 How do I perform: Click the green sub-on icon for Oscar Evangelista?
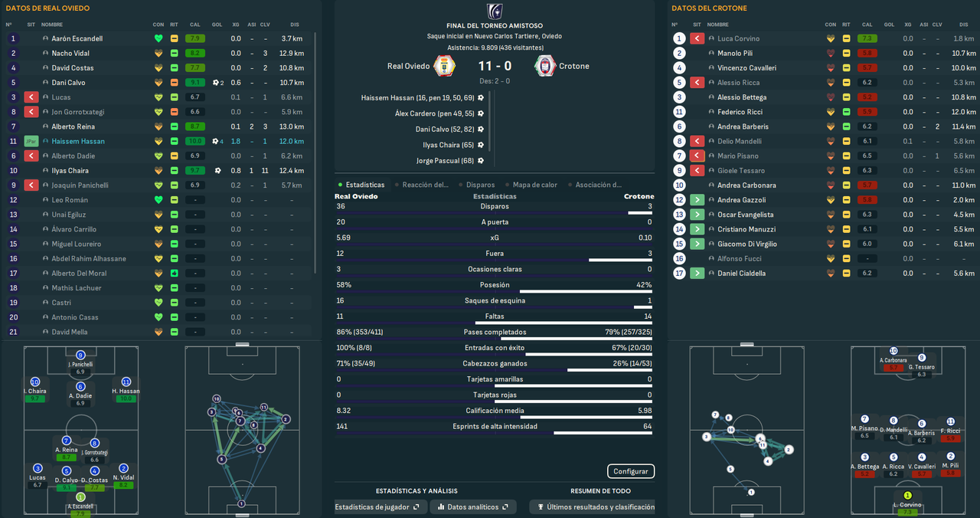click(697, 215)
